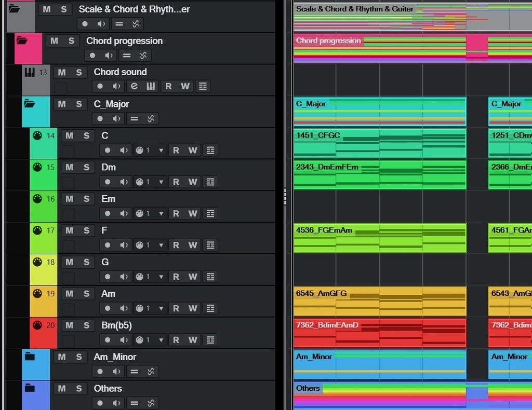
Task: Arm recording on the Others folder track
Action: 100,403
